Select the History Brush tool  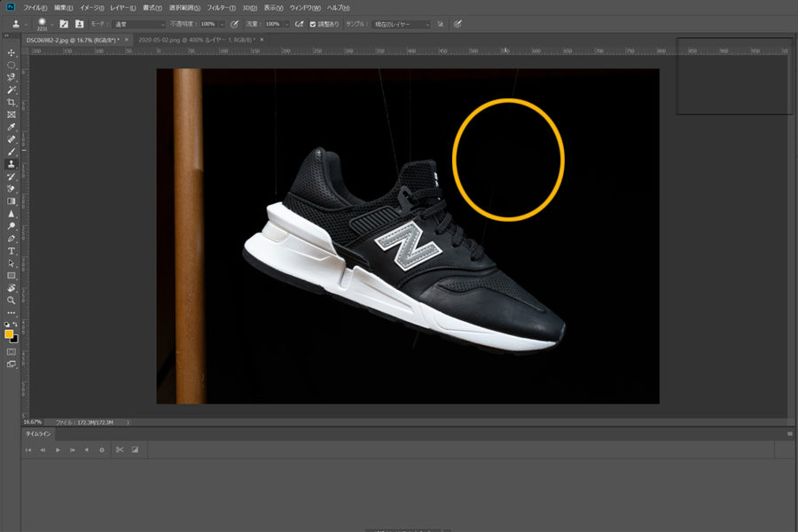(x=12, y=176)
